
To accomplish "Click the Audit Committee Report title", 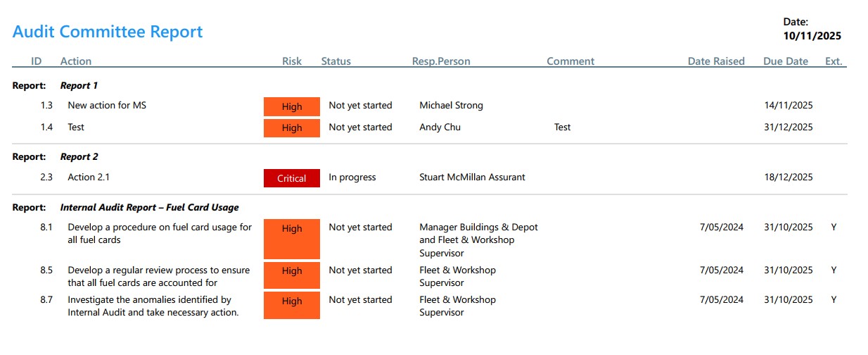I will (x=108, y=32).
